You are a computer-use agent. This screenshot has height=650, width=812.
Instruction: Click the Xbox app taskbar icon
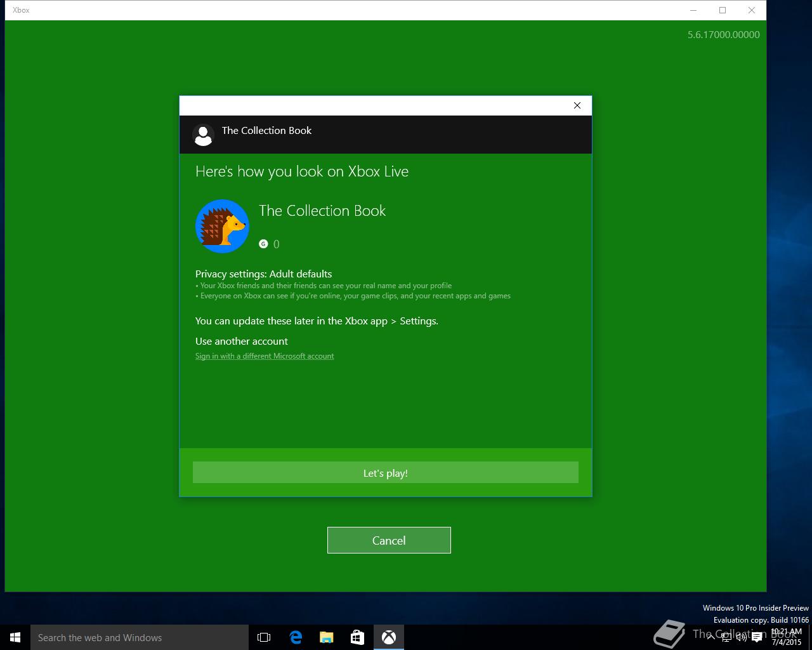389,637
